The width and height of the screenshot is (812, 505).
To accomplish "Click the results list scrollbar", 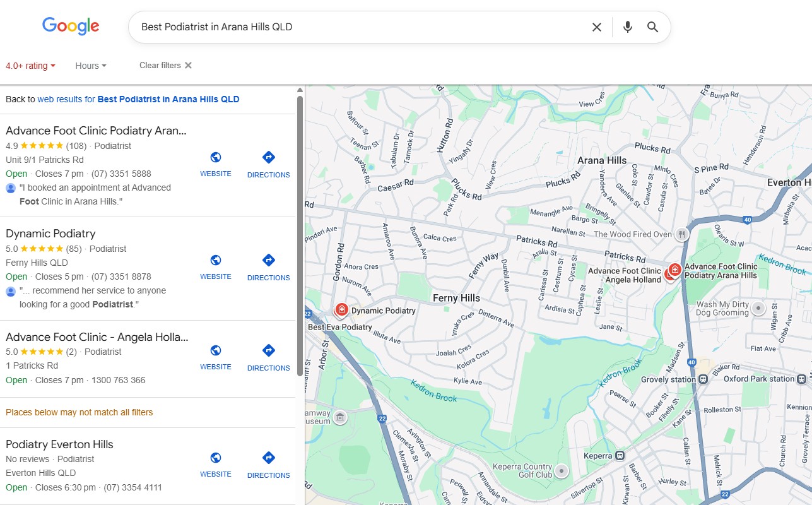I will [300, 234].
